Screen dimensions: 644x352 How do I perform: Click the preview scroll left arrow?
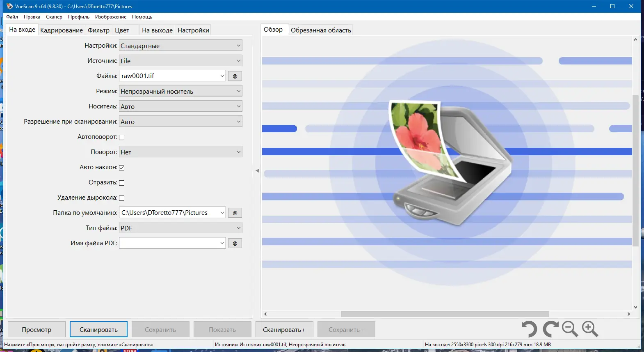265,314
